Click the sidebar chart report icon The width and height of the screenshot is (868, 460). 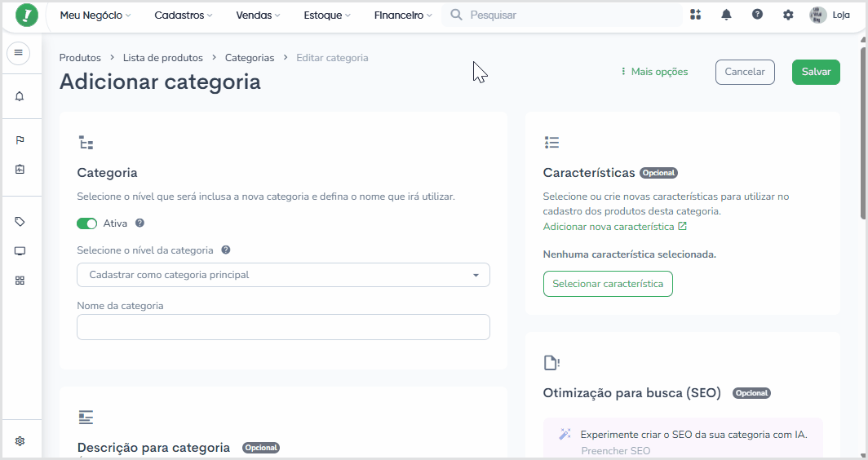click(20, 170)
